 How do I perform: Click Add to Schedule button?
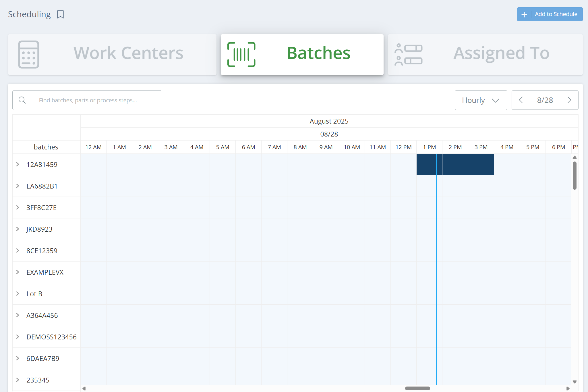pyautogui.click(x=556, y=14)
